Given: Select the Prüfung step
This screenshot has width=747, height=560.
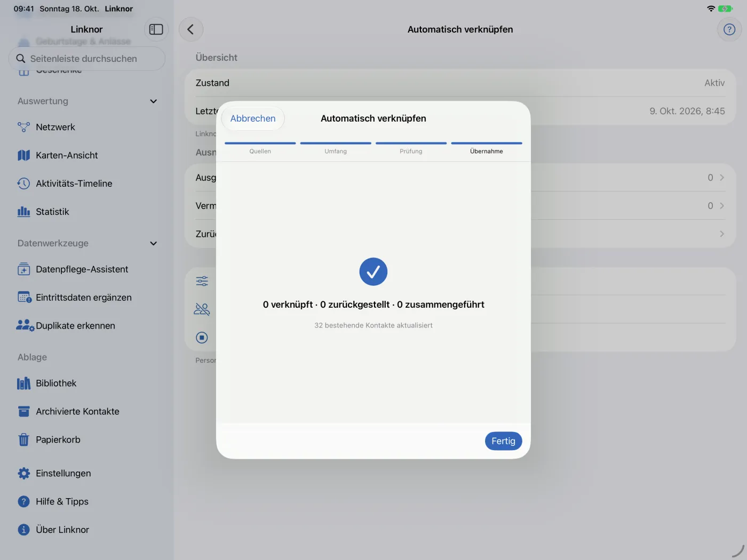Looking at the screenshot, I should tap(411, 148).
